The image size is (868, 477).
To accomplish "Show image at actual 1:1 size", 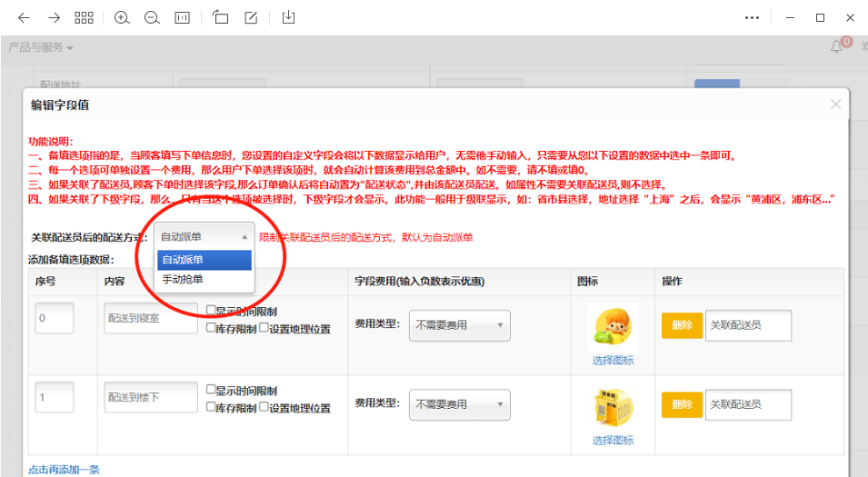I will pos(183,17).
